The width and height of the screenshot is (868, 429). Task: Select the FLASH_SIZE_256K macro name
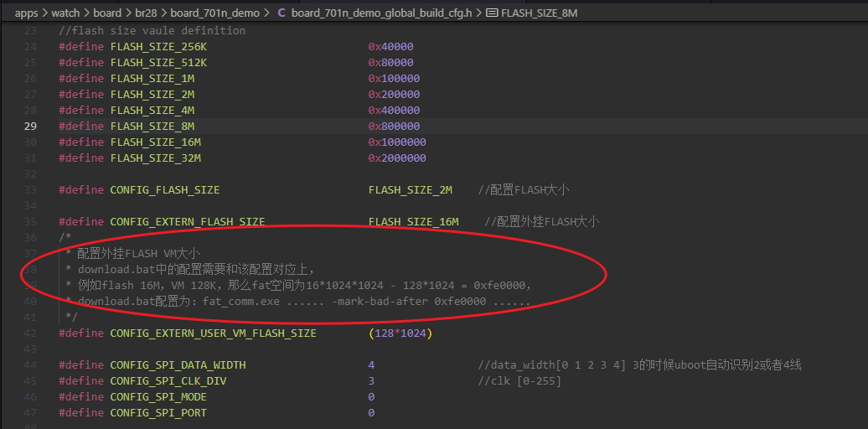coord(159,46)
